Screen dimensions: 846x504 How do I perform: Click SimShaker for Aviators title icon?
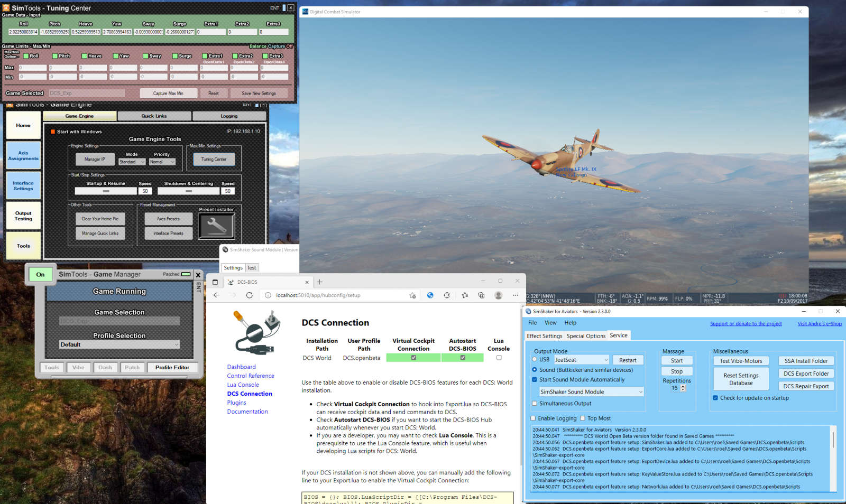point(528,312)
